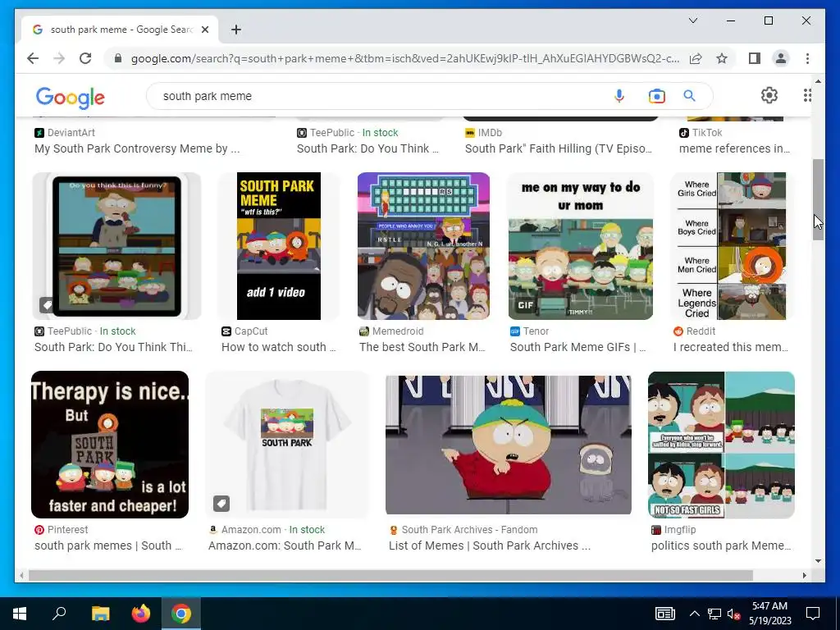Open the muted volume tray icon
Screen dimensions: 840x630
(x=733, y=614)
